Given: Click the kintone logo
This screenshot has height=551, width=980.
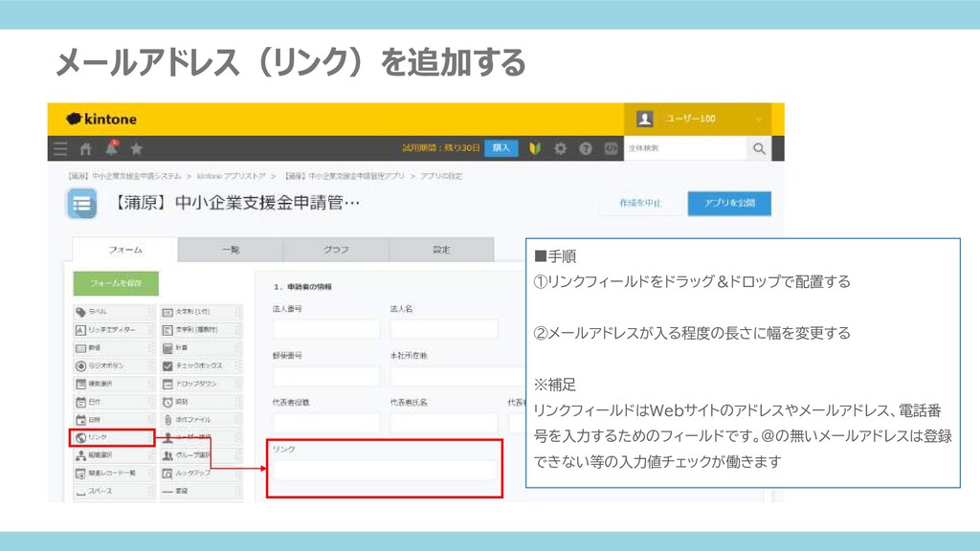Looking at the screenshot, I should click(x=101, y=119).
